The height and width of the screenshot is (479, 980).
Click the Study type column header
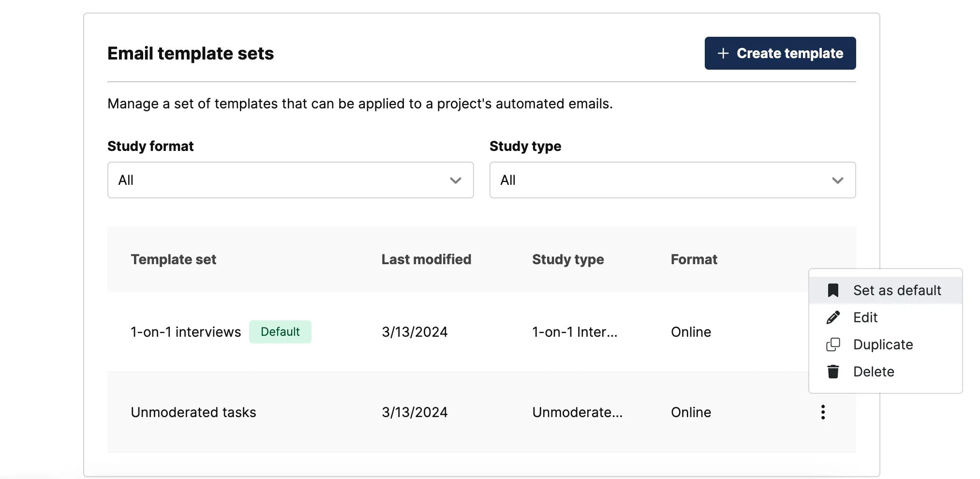click(x=568, y=259)
